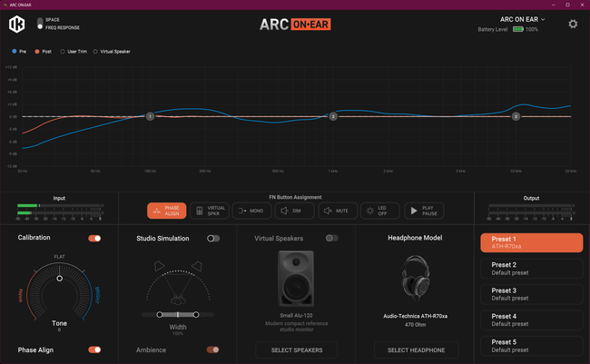590x364 pixels.
Task: Turn on Studio Simulation switch
Action: pos(213,238)
